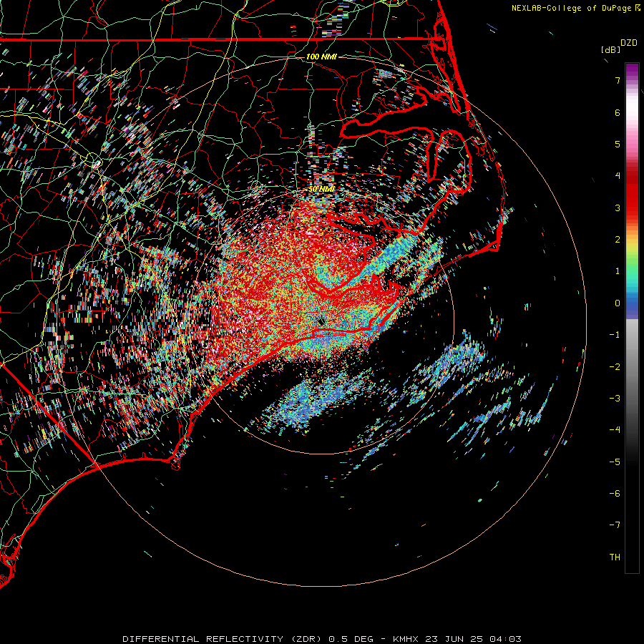
Task: Click the 4 value on color scale
Action: pyautogui.click(x=618, y=176)
